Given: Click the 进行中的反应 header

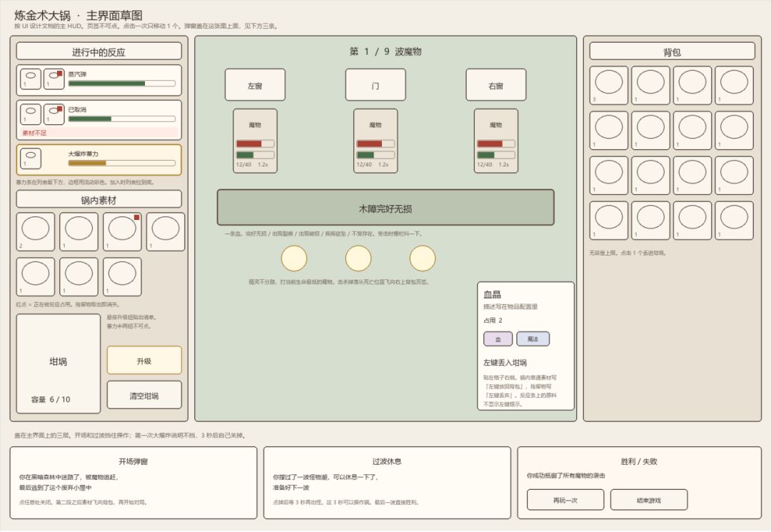Looking at the screenshot, I should click(x=99, y=51).
